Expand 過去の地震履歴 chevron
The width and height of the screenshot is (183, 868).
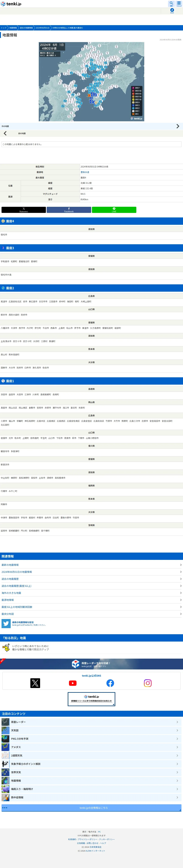pyautogui.click(x=181, y=579)
